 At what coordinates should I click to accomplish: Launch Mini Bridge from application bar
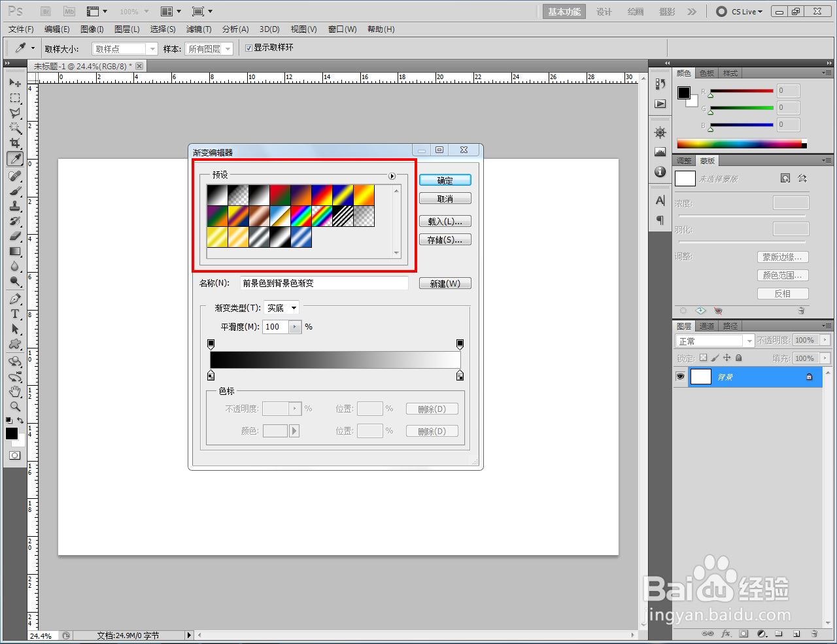tap(69, 11)
